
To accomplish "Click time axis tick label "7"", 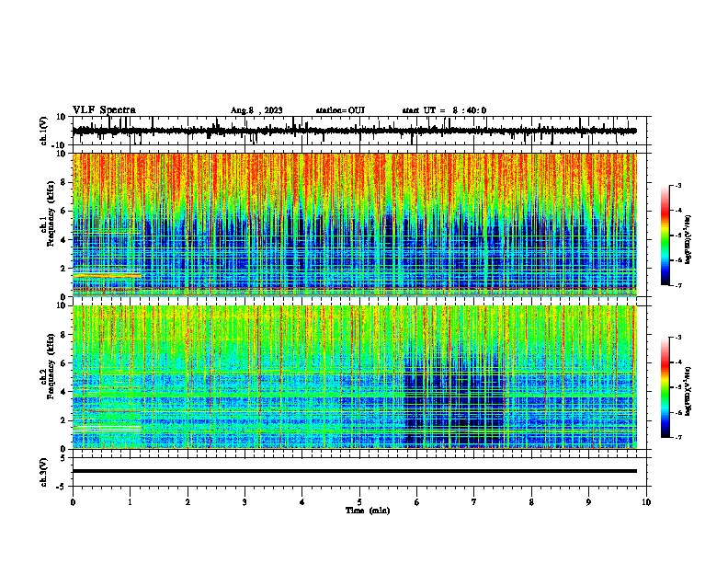I will [x=474, y=502].
